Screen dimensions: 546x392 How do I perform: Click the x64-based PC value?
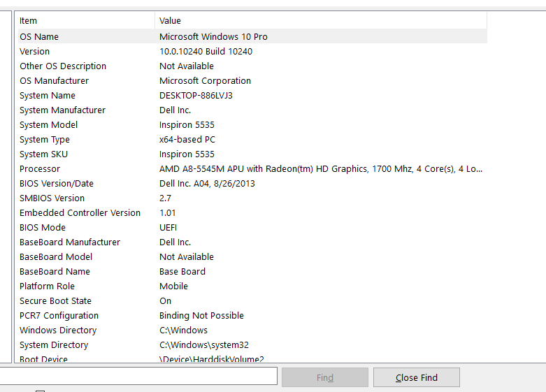click(x=187, y=139)
